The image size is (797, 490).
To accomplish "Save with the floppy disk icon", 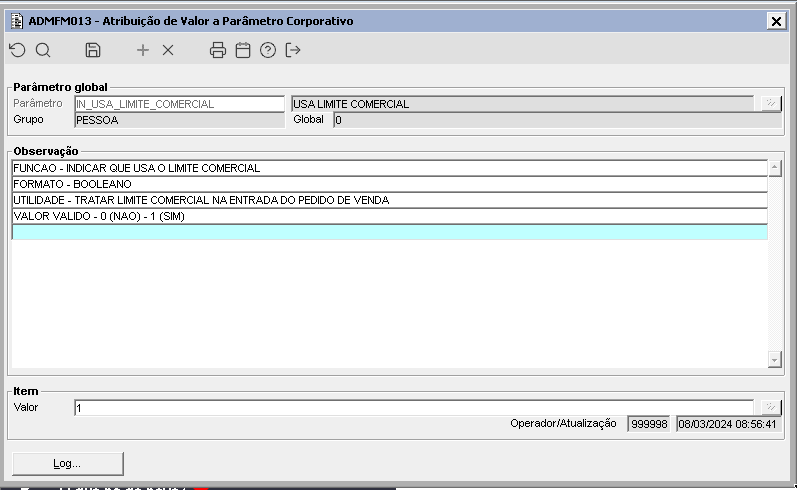I will 93,50.
